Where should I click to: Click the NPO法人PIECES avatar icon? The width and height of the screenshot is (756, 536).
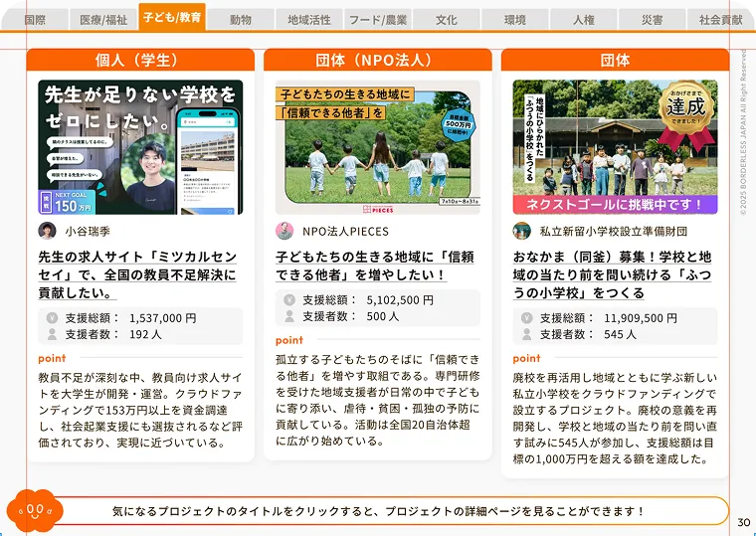point(284,231)
